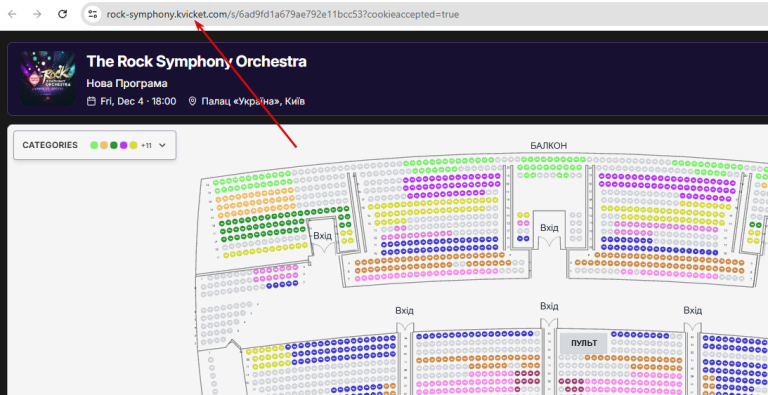Screen dimensions: 768x395
Task: Open site information icon in address bar
Action: (x=93, y=14)
